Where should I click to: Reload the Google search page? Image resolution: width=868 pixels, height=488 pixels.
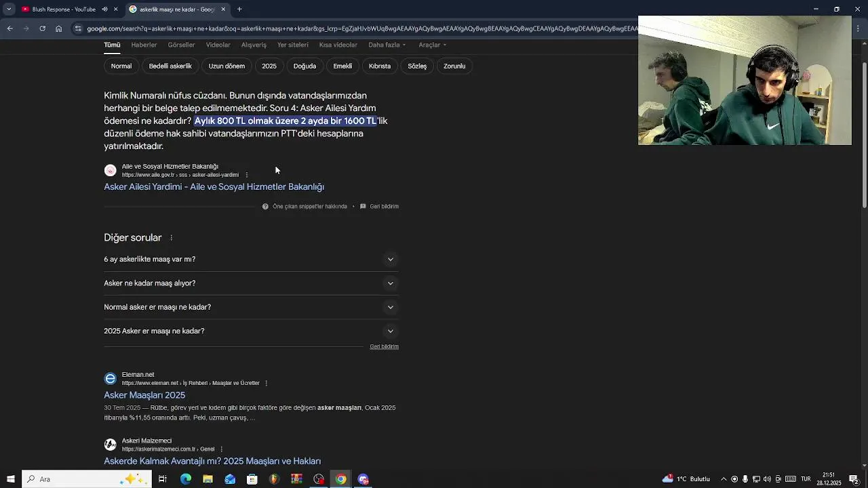click(x=42, y=28)
